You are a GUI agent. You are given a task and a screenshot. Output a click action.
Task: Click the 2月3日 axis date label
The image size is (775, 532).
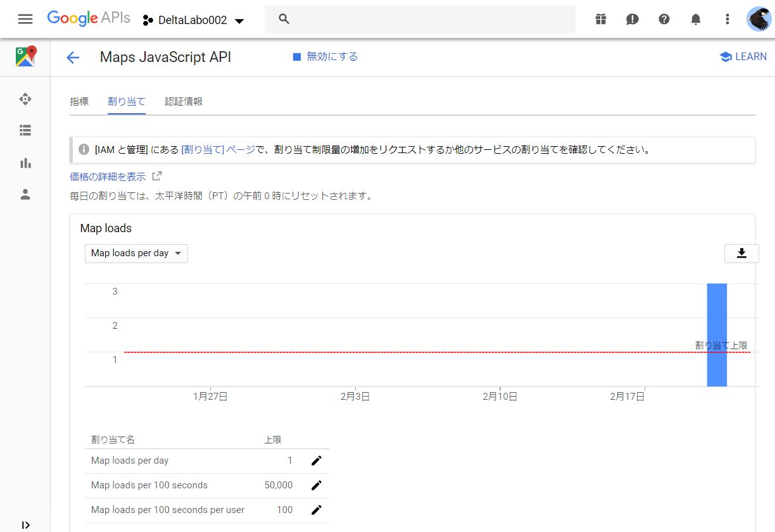coord(355,397)
